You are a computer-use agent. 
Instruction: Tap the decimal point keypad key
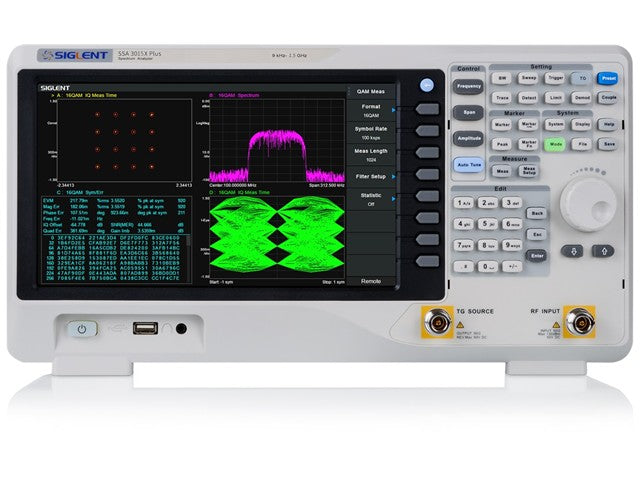click(464, 267)
